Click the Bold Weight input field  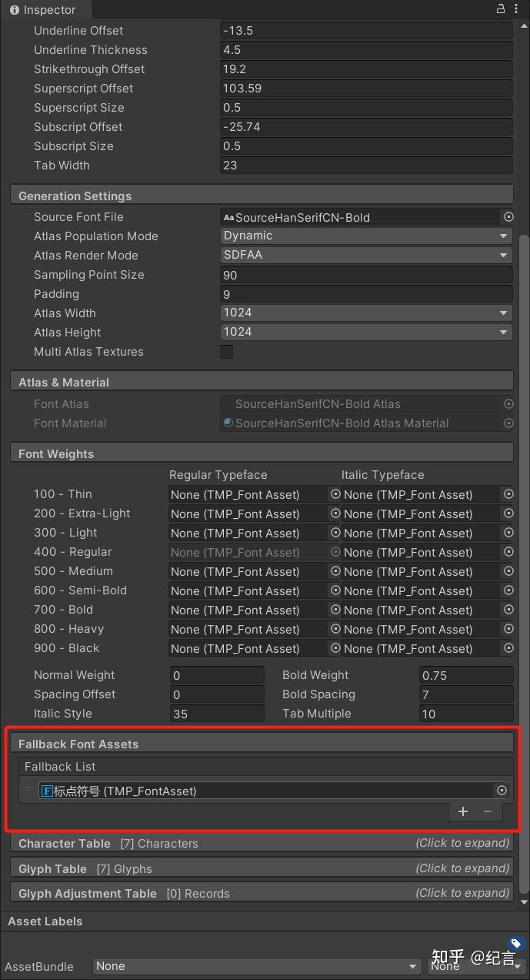[466, 675]
